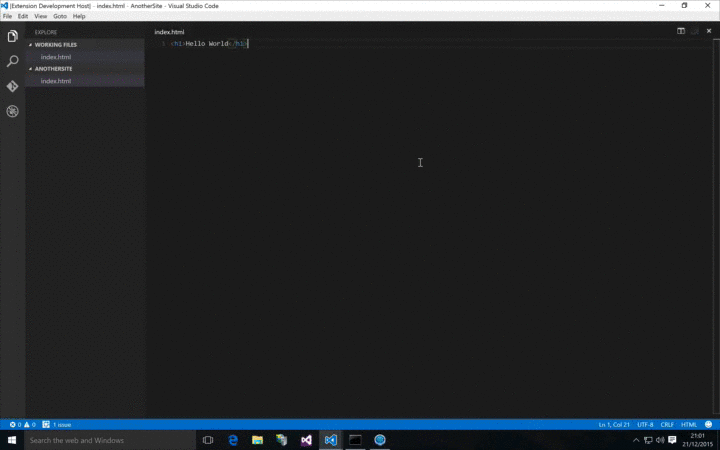Open the File menu
The height and width of the screenshot is (450, 720).
7,16
